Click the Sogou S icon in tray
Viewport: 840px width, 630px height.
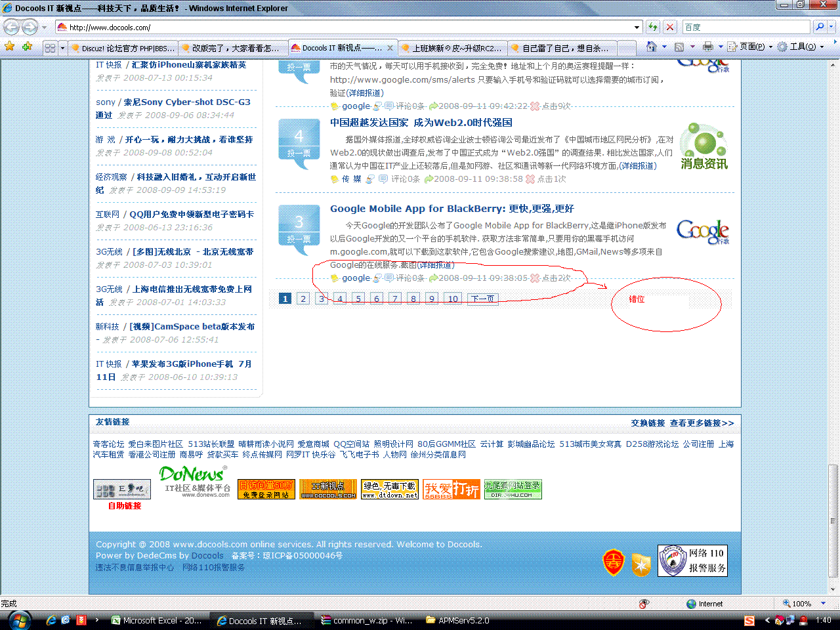749,620
